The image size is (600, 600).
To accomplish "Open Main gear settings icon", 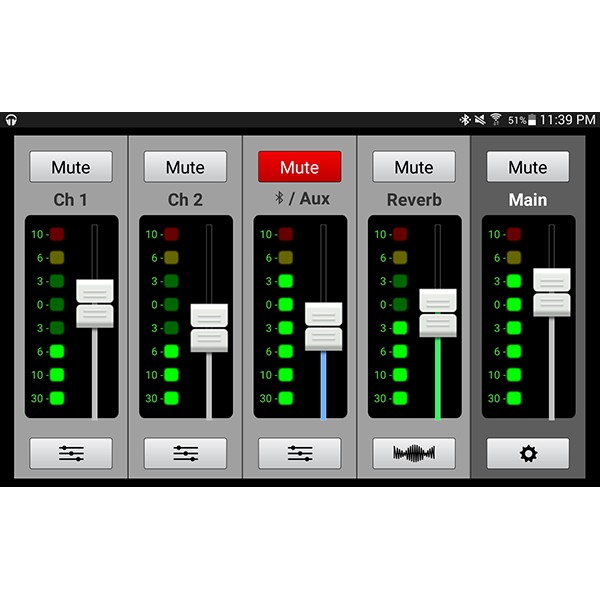I will coord(528,453).
